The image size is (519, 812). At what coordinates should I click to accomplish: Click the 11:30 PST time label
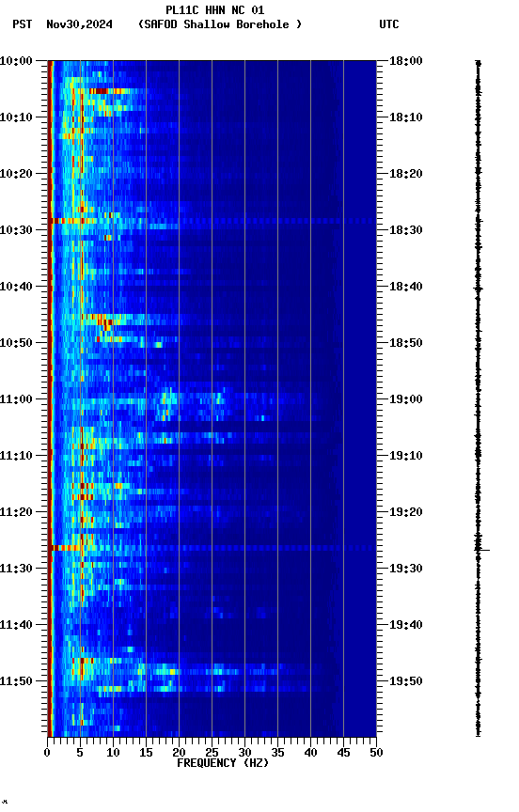[16, 570]
